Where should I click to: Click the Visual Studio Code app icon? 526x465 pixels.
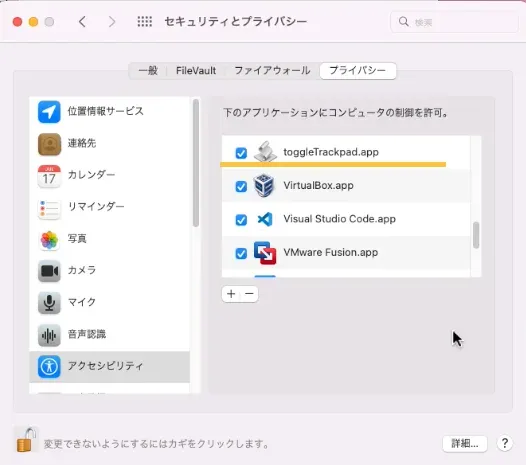[265, 219]
